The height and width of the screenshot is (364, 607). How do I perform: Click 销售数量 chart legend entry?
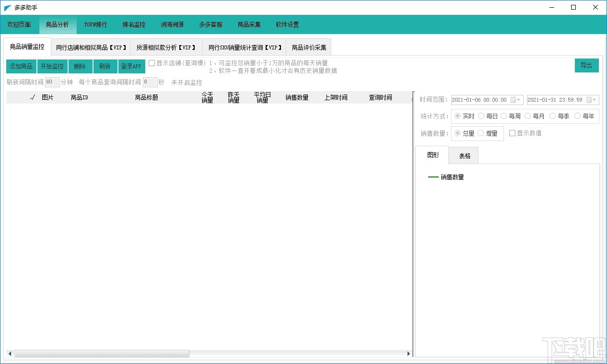(446, 177)
